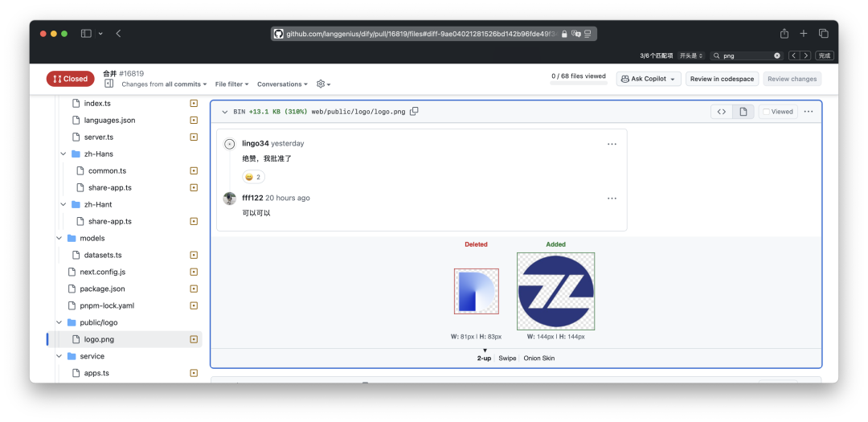Click modified-file icon beside logo.png
The height and width of the screenshot is (422, 868).
pos(194,339)
